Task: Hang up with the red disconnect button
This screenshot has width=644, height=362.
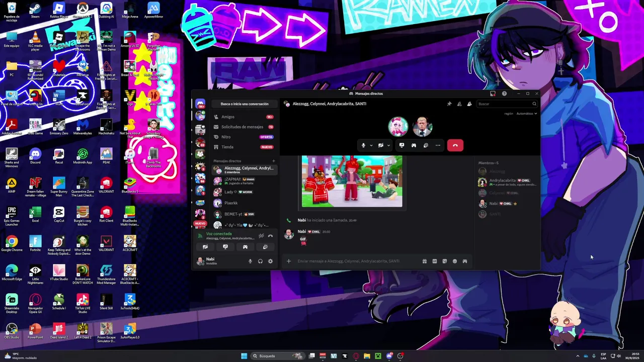Action: (x=455, y=145)
